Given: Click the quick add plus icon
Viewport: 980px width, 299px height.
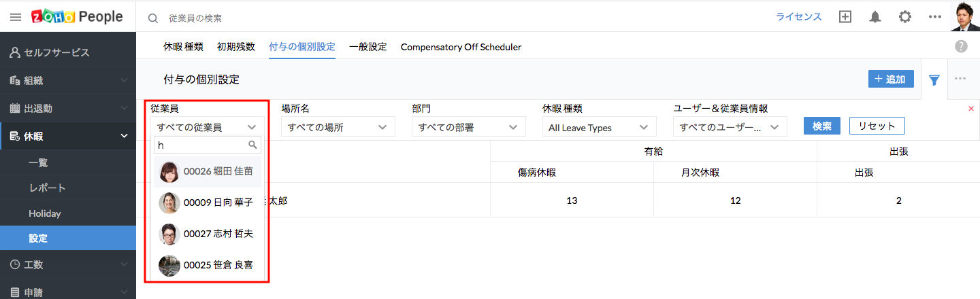Looking at the screenshot, I should coord(845,17).
